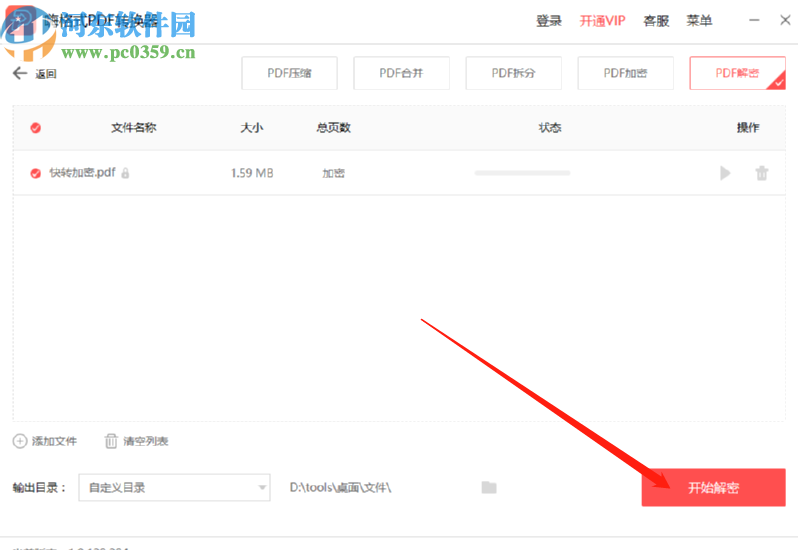Click the output path D:\tools\桌面\文件\

(340, 487)
